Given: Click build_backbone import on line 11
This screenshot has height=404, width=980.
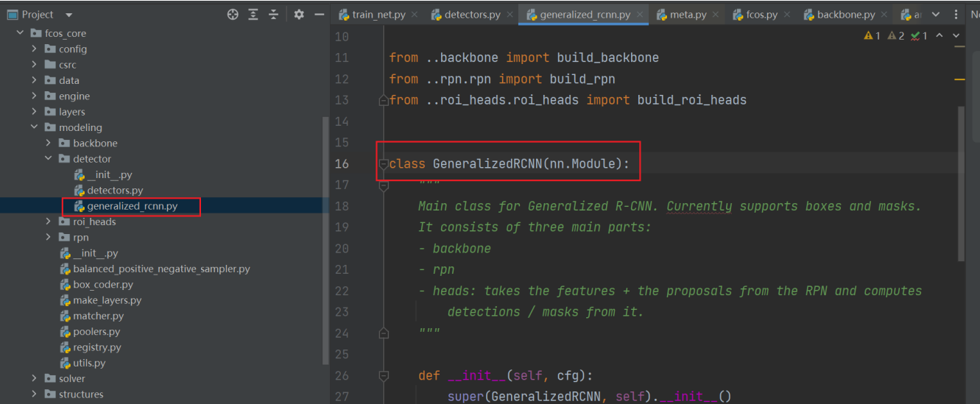Looking at the screenshot, I should [x=608, y=57].
